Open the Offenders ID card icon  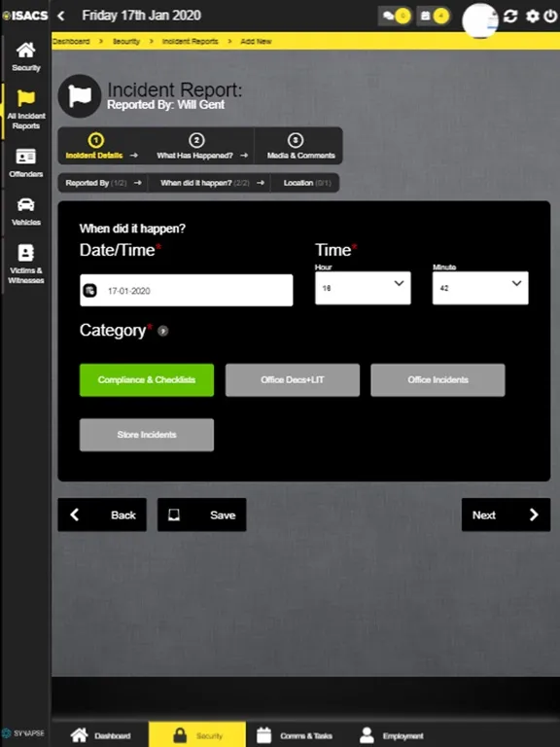25,157
